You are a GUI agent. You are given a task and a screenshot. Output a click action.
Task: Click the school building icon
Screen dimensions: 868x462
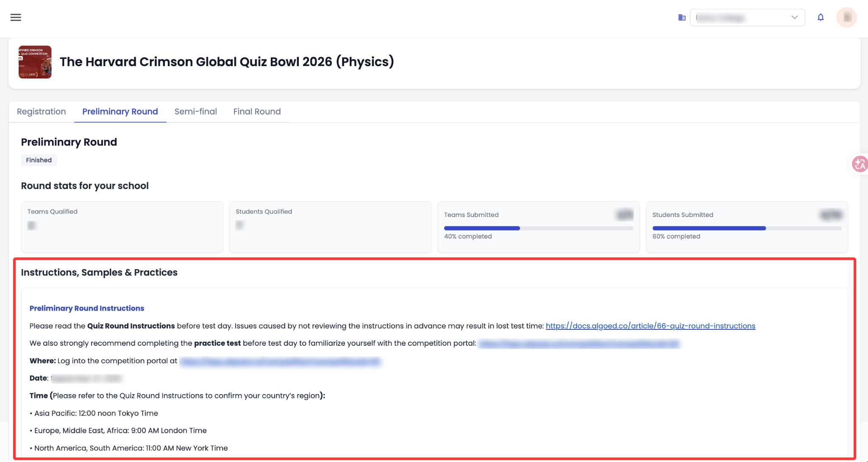coord(682,17)
